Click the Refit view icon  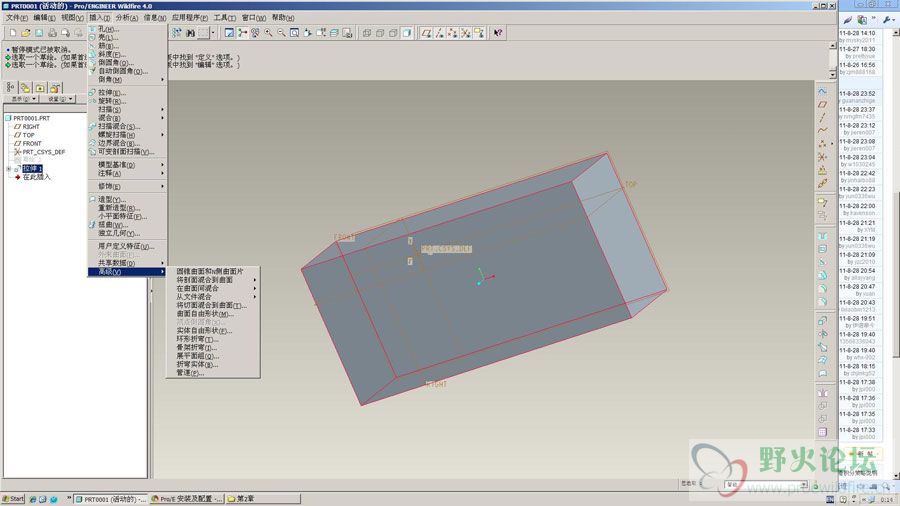[294, 33]
